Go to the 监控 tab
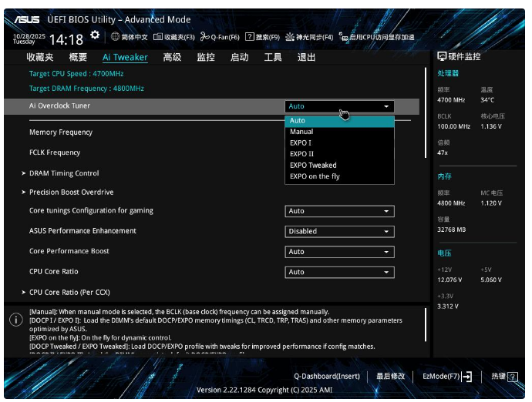 click(x=206, y=57)
